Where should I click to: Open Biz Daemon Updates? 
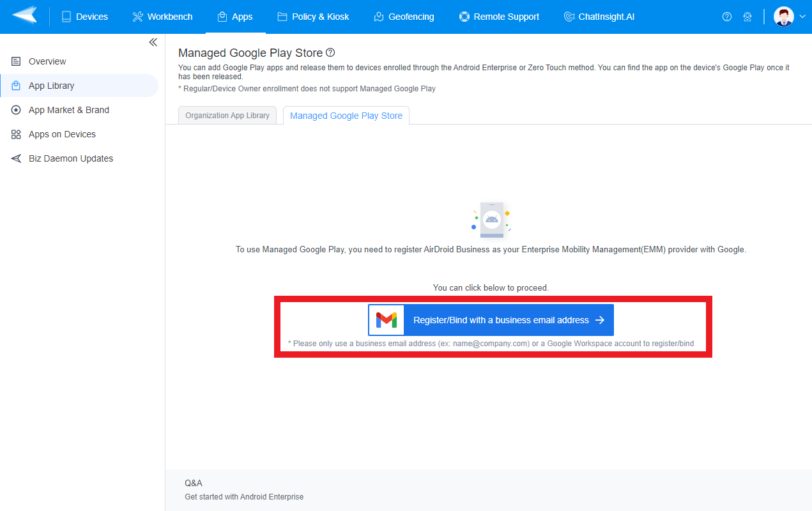[x=79, y=158]
